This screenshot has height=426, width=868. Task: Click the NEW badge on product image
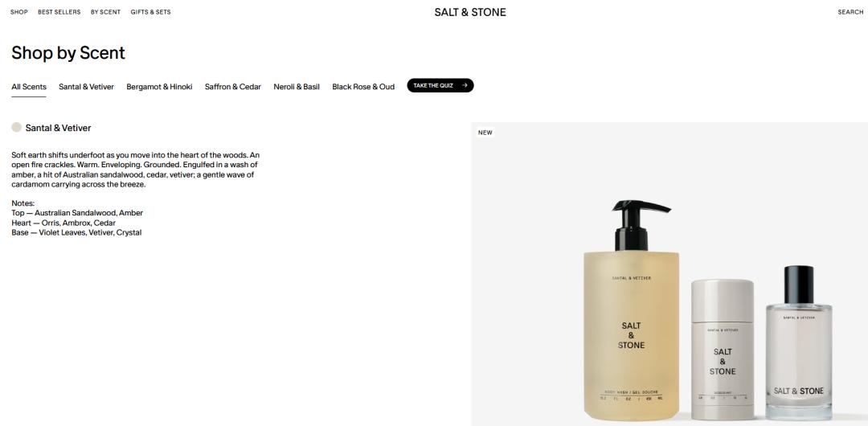[485, 133]
